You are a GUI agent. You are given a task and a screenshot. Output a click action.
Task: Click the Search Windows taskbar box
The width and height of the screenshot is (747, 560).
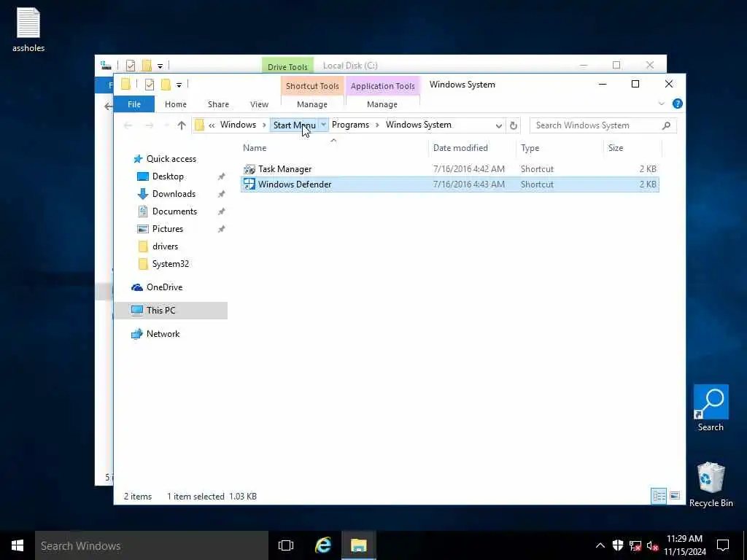coord(152,545)
